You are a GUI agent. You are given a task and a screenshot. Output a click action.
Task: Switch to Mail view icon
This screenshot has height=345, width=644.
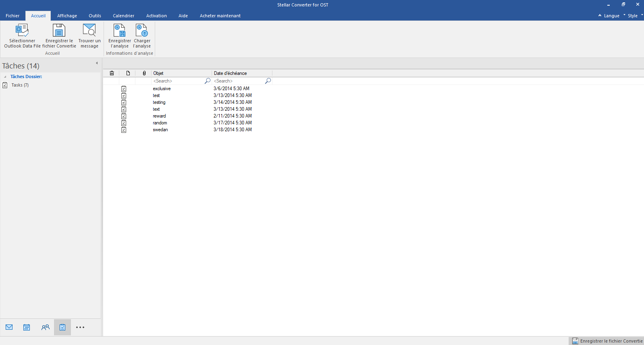tap(9, 327)
